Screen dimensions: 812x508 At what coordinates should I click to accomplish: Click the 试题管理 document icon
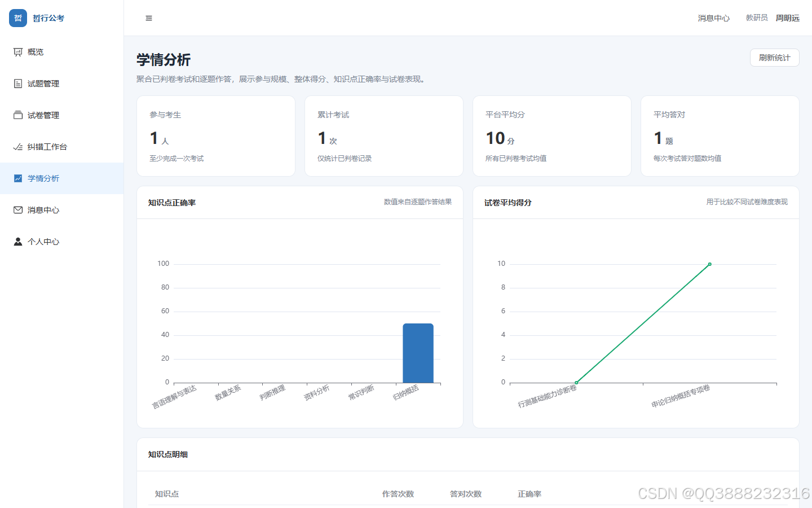(x=18, y=84)
